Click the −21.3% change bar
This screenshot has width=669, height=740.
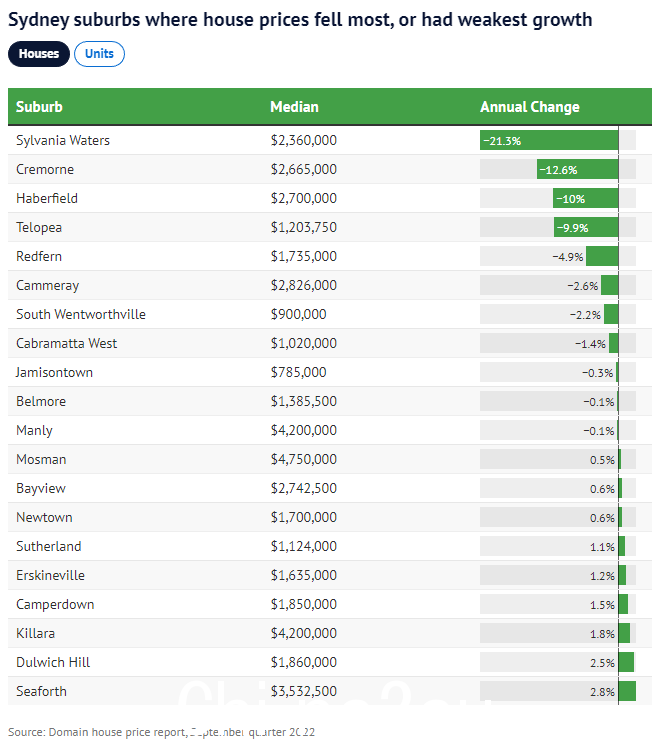[x=549, y=140]
